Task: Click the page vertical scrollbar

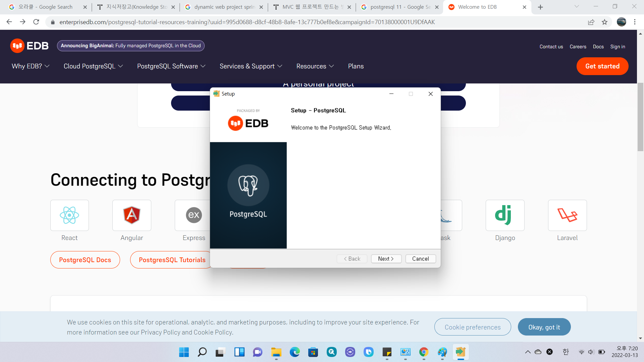Action: pos(640,117)
